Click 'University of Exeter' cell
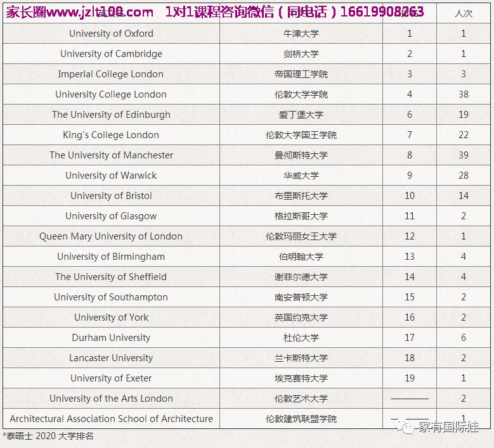Viewport: 494px width, 448px height. point(111,378)
